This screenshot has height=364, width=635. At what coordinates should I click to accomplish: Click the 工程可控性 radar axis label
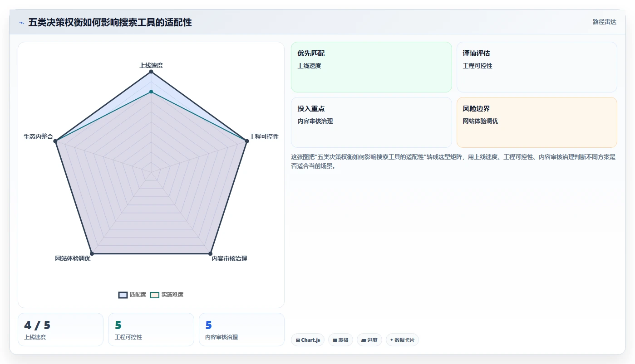(264, 136)
